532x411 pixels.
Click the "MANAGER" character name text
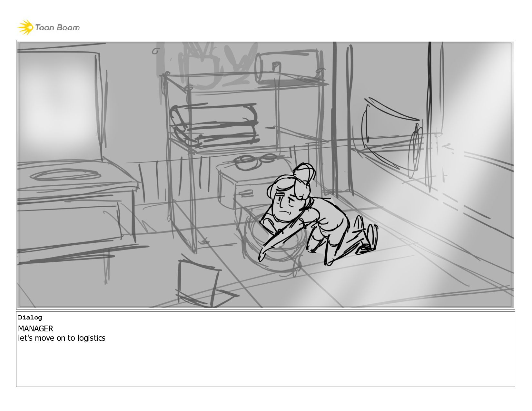coord(35,328)
